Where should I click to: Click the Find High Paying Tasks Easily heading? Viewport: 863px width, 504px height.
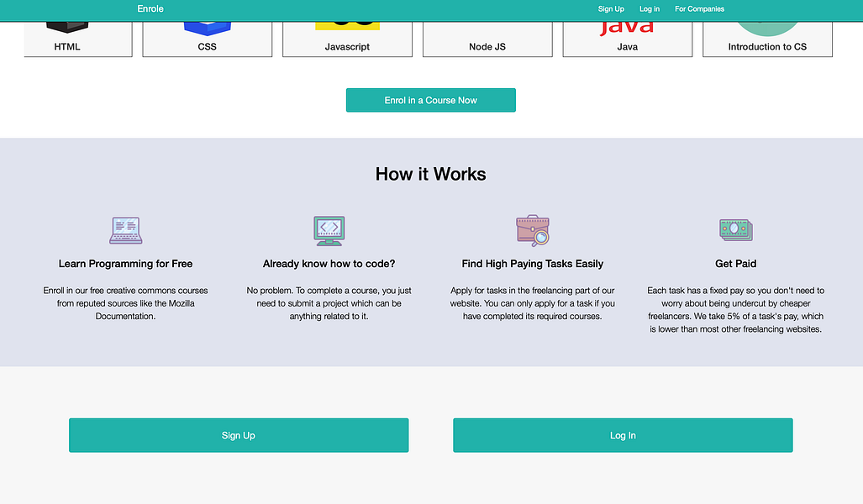[533, 264]
